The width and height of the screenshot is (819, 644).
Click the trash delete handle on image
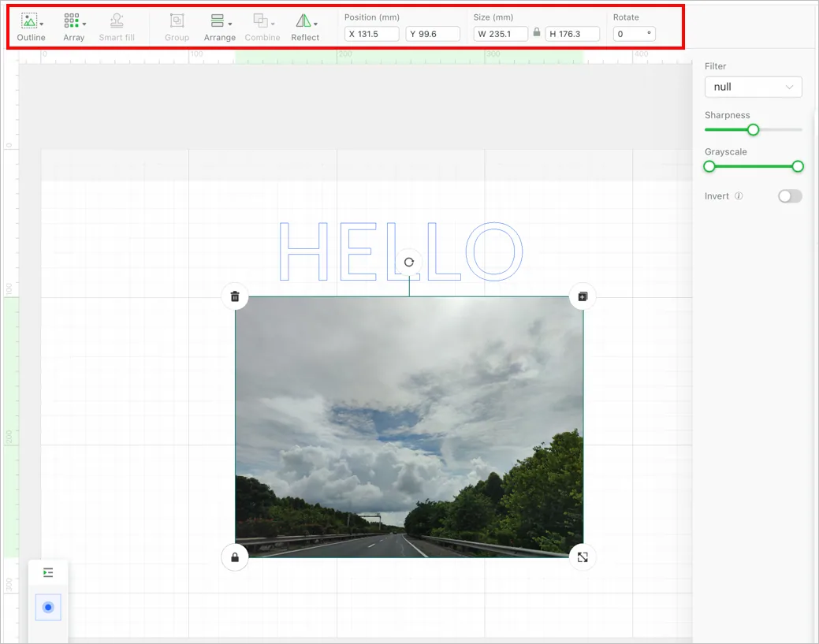tap(235, 296)
